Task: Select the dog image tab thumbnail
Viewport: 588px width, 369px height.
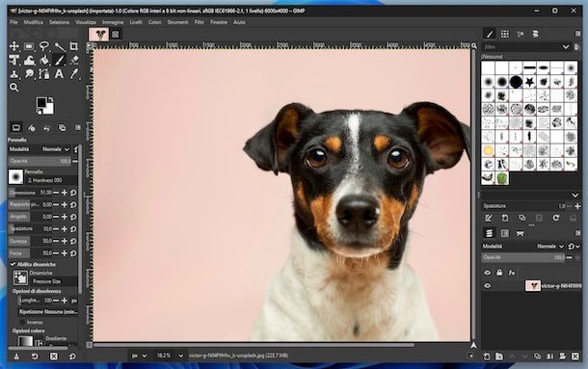Action: pyautogui.click(x=99, y=35)
